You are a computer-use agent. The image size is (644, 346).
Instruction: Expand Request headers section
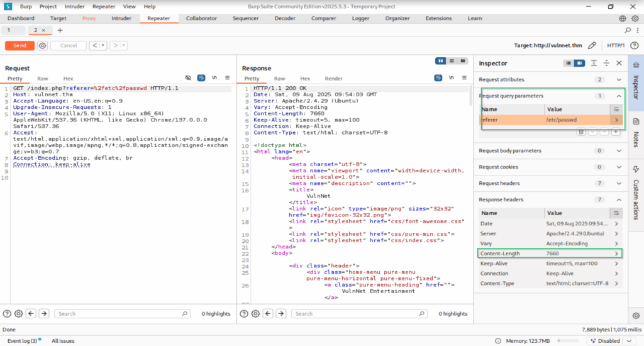[619, 183]
